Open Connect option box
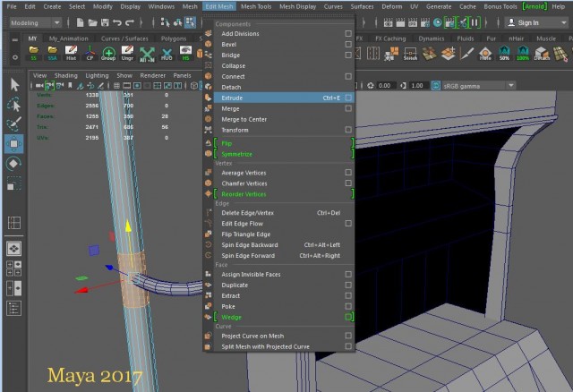The width and height of the screenshot is (573, 392). [x=348, y=76]
